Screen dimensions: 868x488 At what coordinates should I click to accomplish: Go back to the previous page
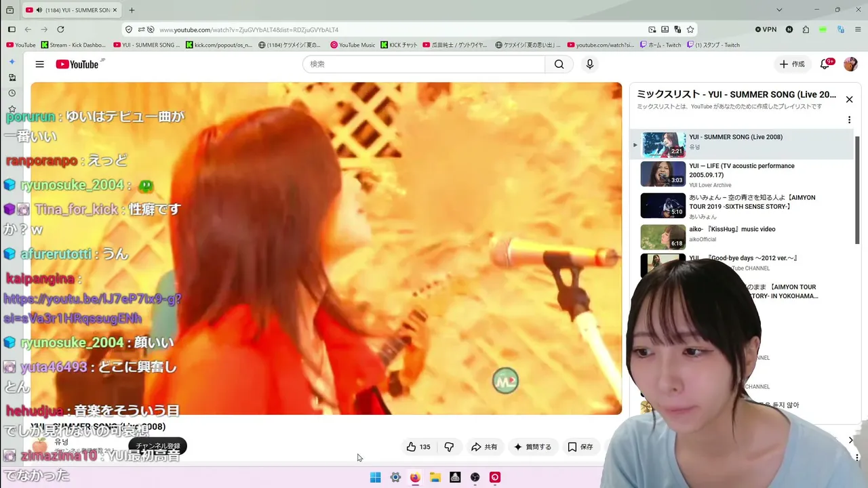point(28,29)
